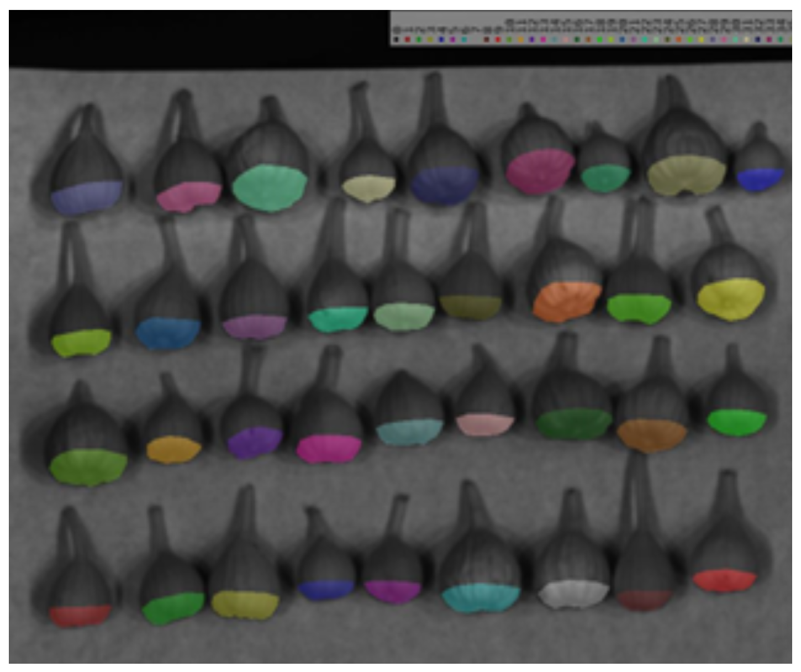Select the violet mask in the third row
The height and width of the screenshot is (672, 801).
[254, 442]
